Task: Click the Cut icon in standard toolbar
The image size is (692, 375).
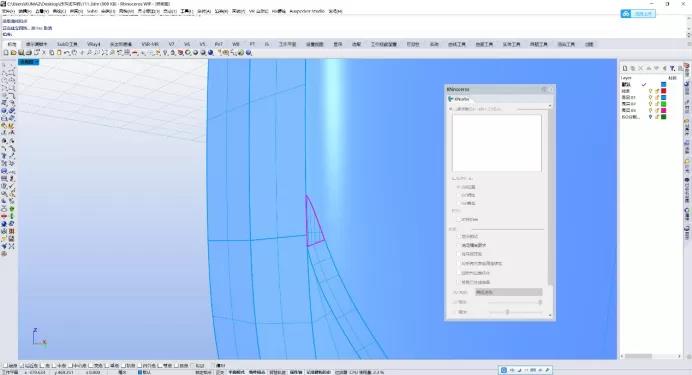Action: (x=44, y=52)
